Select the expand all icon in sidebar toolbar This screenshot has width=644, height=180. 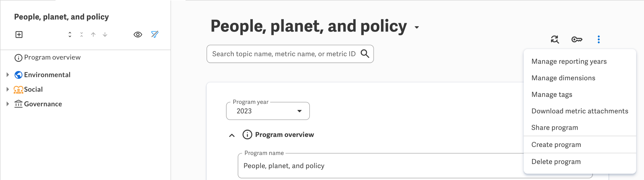click(70, 35)
